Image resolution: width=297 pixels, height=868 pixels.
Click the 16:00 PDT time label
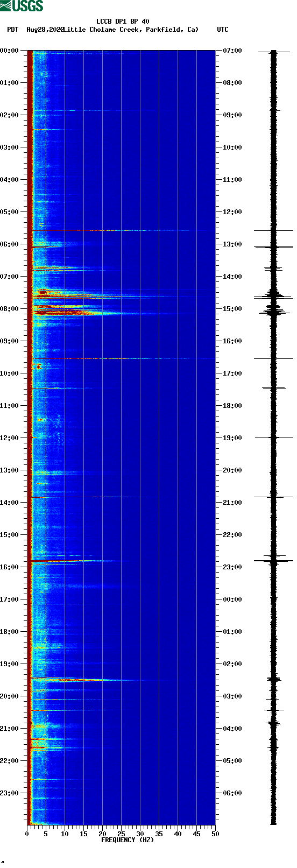tap(10, 567)
